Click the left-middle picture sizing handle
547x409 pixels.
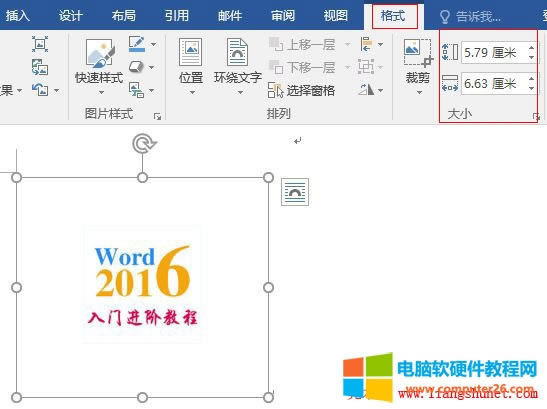[x=16, y=288]
